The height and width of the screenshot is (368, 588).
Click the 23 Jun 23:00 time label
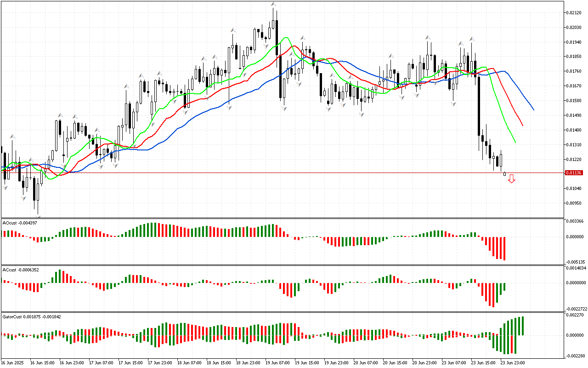click(x=513, y=362)
